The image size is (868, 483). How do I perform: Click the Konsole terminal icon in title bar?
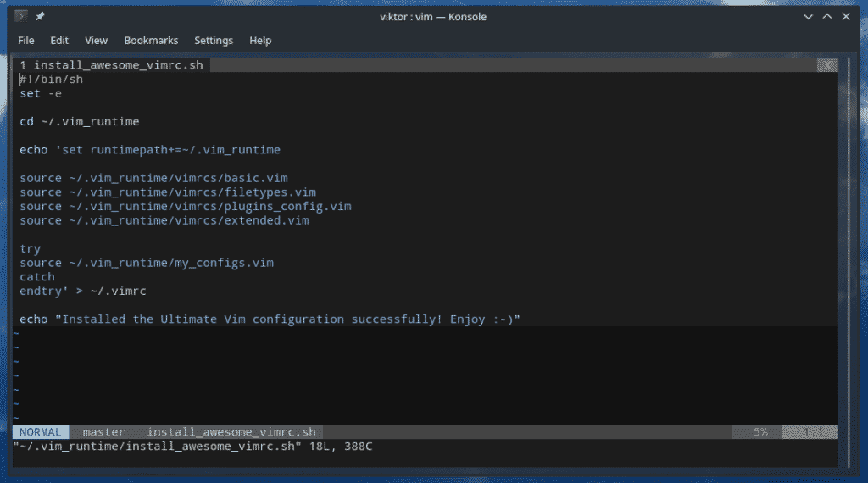pos(21,16)
